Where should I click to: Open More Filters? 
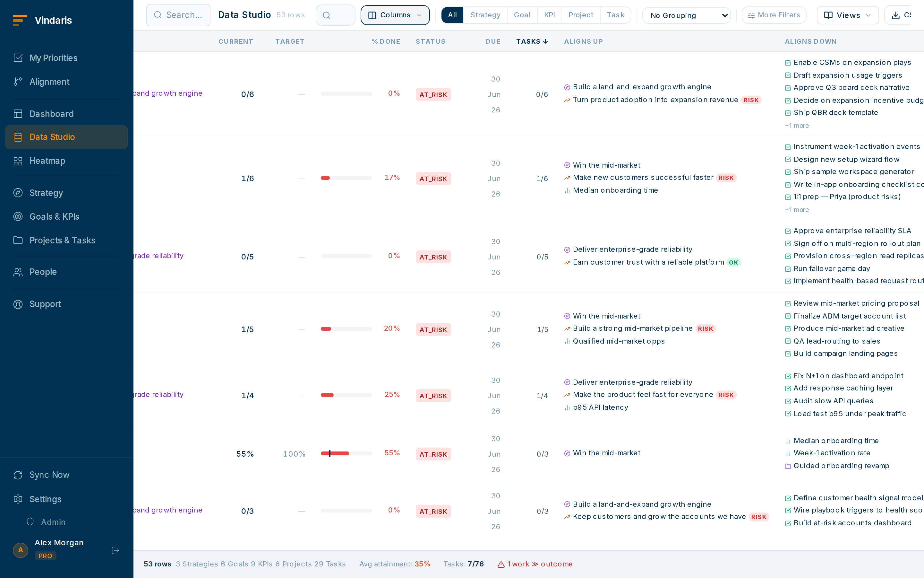click(774, 15)
